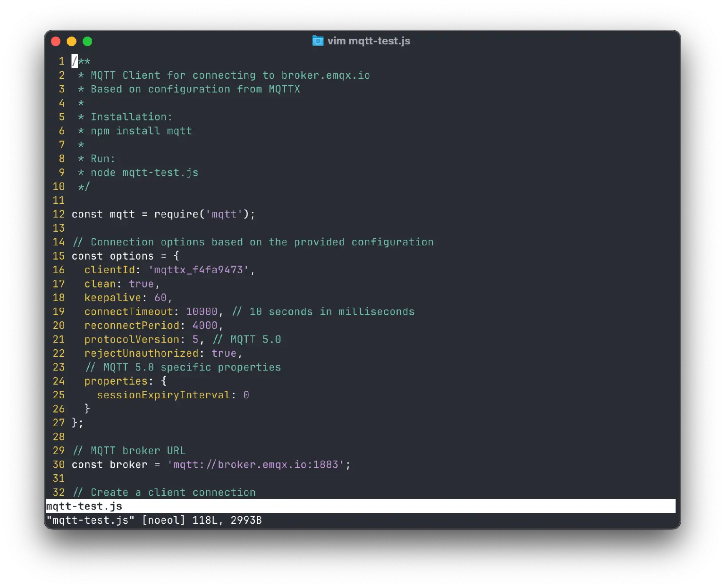Click the clientId value 'mqttx_f4fa9473'
This screenshot has width=725, height=588.
[198, 270]
